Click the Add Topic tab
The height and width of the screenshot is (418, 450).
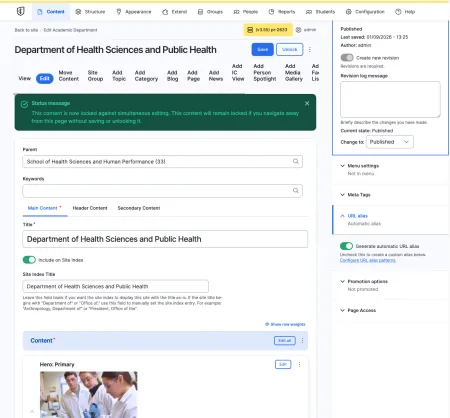click(119, 76)
